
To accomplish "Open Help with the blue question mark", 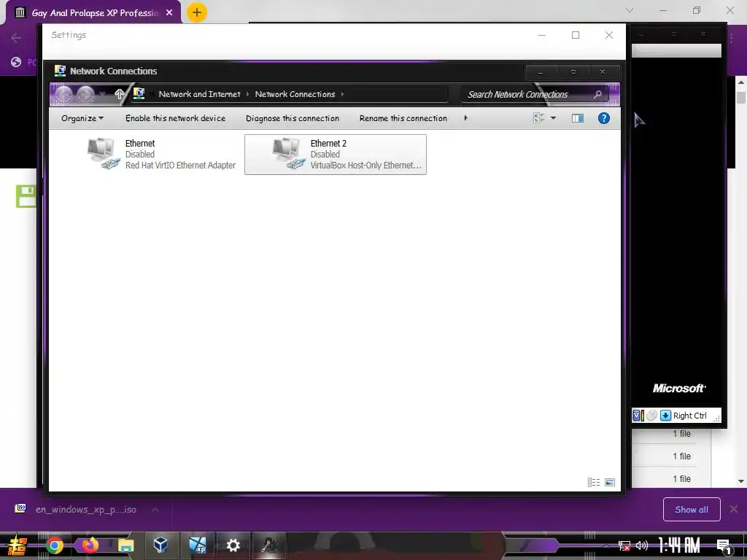I will click(603, 118).
